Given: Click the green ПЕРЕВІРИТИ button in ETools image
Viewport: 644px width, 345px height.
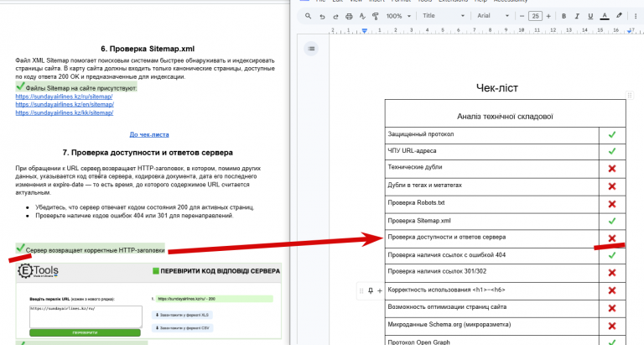Looking at the screenshot, I should click(85, 332).
